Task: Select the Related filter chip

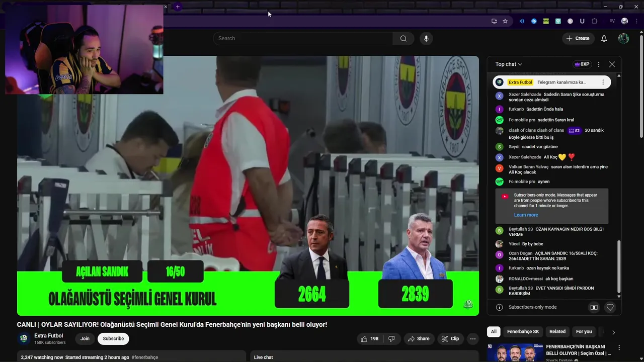Action: coord(557,332)
